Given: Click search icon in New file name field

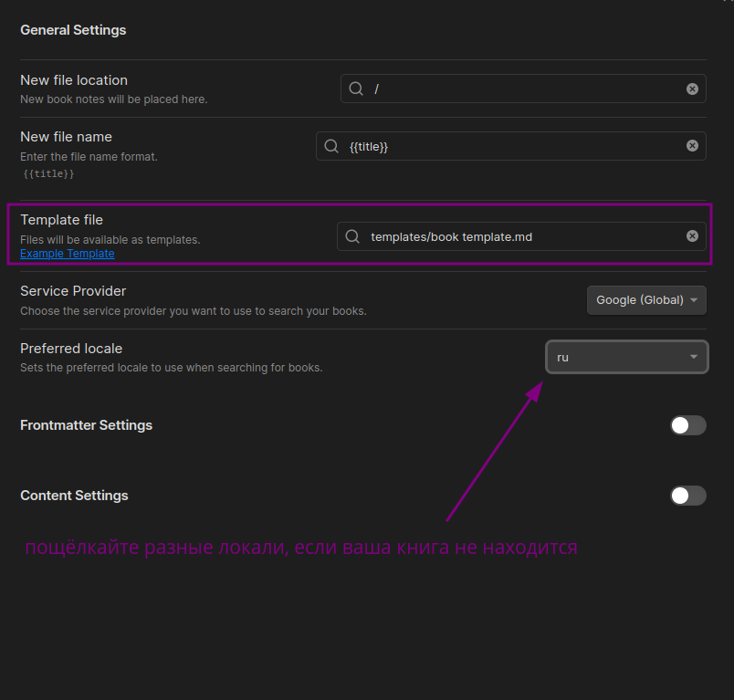Looking at the screenshot, I should tap(331, 146).
